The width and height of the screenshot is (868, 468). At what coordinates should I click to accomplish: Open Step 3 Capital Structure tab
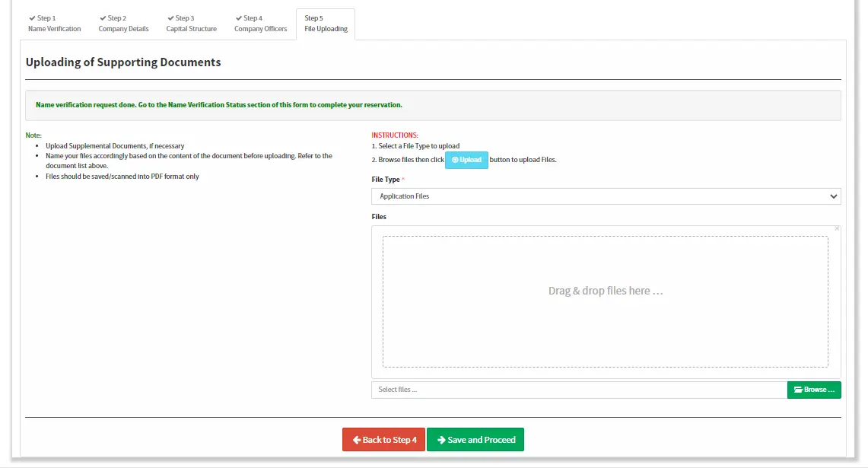[x=192, y=24]
